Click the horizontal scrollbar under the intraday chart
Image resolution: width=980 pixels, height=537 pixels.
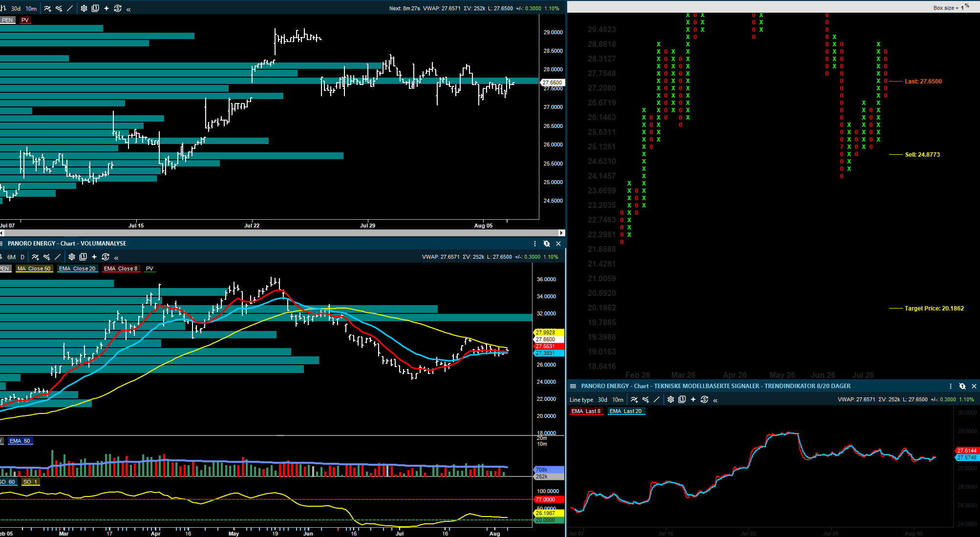point(282,233)
